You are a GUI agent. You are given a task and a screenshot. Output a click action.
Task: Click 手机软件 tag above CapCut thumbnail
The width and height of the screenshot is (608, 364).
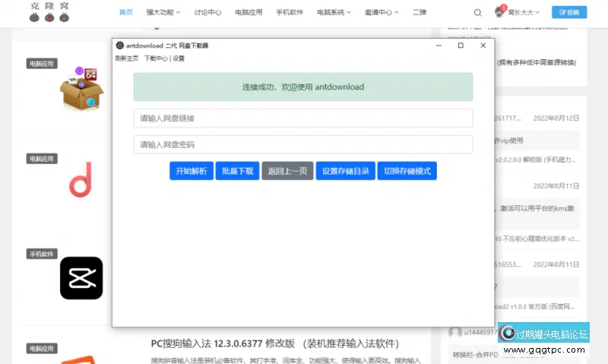tap(42, 254)
